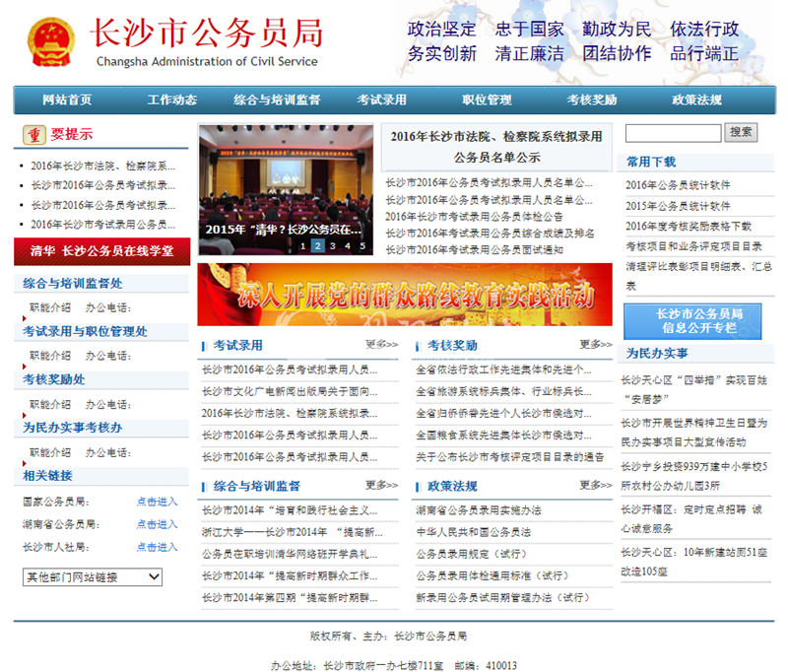
Task: Open 关于公布长沙市考核评定项目目录的通告
Action: (509, 457)
